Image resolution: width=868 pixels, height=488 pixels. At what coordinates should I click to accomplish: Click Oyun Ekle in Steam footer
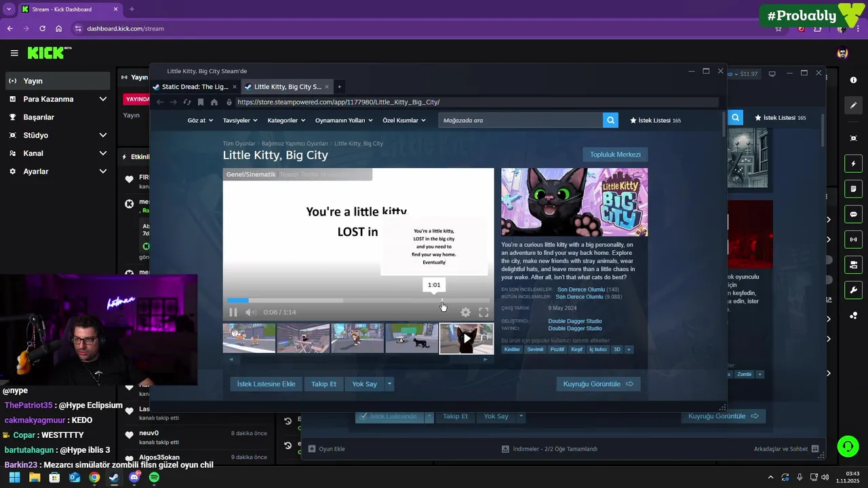[327, 449]
